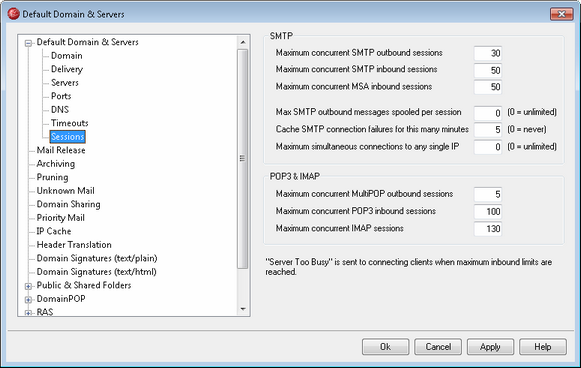The height and width of the screenshot is (368, 581).
Task: Collapse the Default Domain & Servers tree node
Action: click(28, 43)
